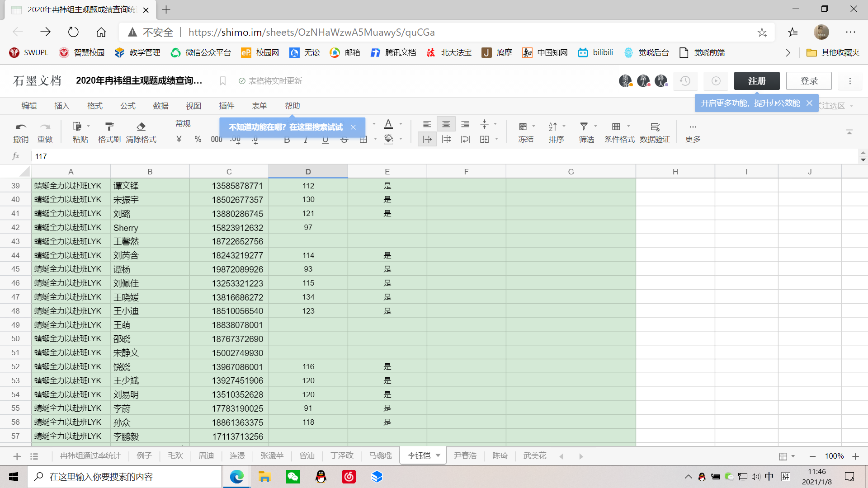Open the 李钰恺 sheet tab dropdown
This screenshot has height=488, width=868.
(438, 455)
